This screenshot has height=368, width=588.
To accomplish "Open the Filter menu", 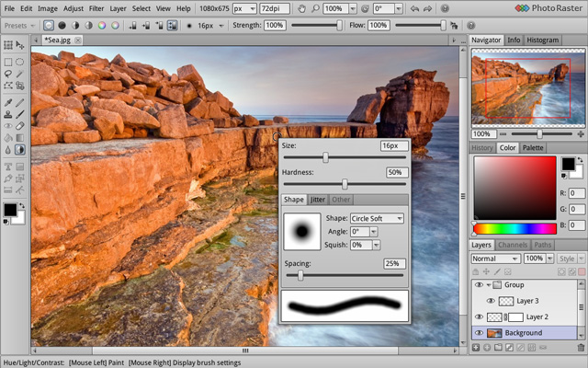I will pos(96,8).
